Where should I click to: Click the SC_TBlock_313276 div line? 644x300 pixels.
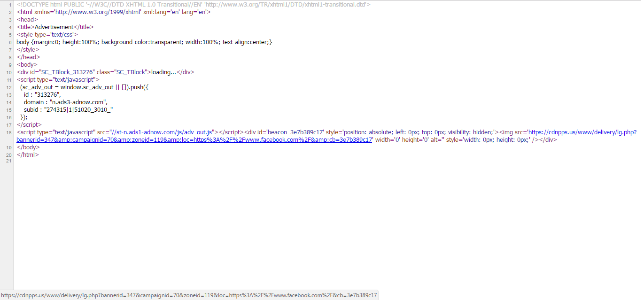(x=105, y=72)
